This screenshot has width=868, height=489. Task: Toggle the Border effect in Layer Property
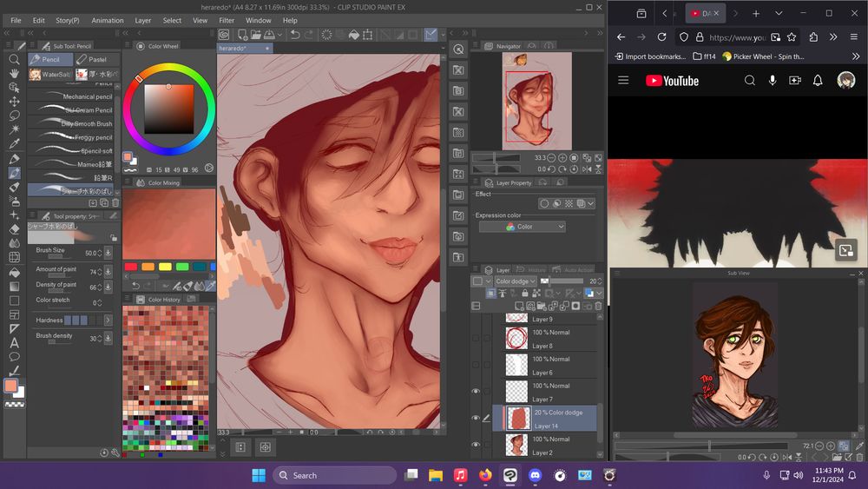pyautogui.click(x=544, y=203)
